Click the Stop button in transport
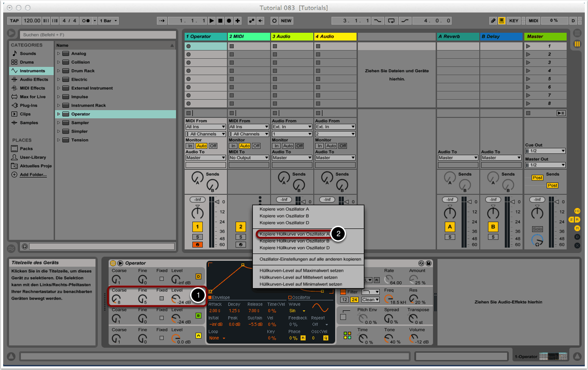Image resolution: width=588 pixels, height=370 pixels. [x=220, y=20]
